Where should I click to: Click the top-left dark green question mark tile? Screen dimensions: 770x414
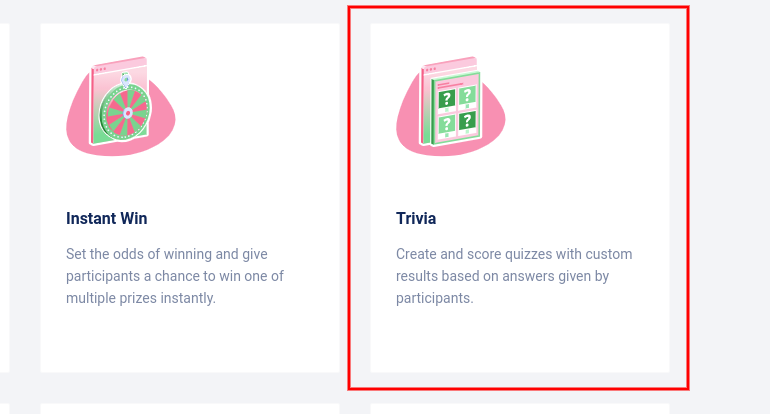(x=447, y=98)
